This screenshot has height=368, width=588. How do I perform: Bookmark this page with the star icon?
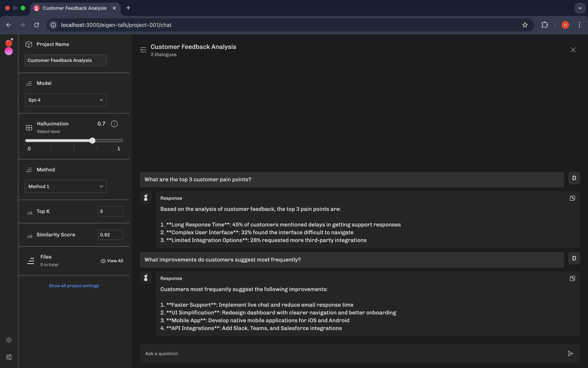point(525,25)
